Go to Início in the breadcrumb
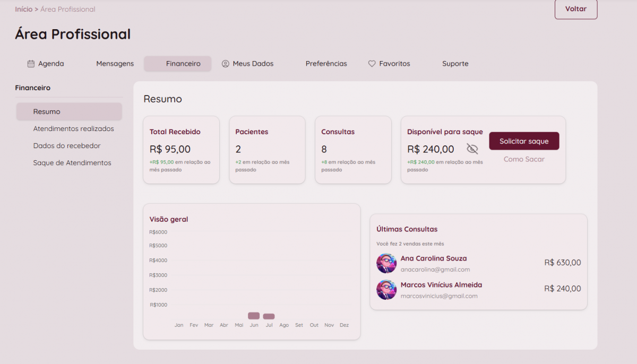The height and width of the screenshot is (364, 637). (23, 9)
